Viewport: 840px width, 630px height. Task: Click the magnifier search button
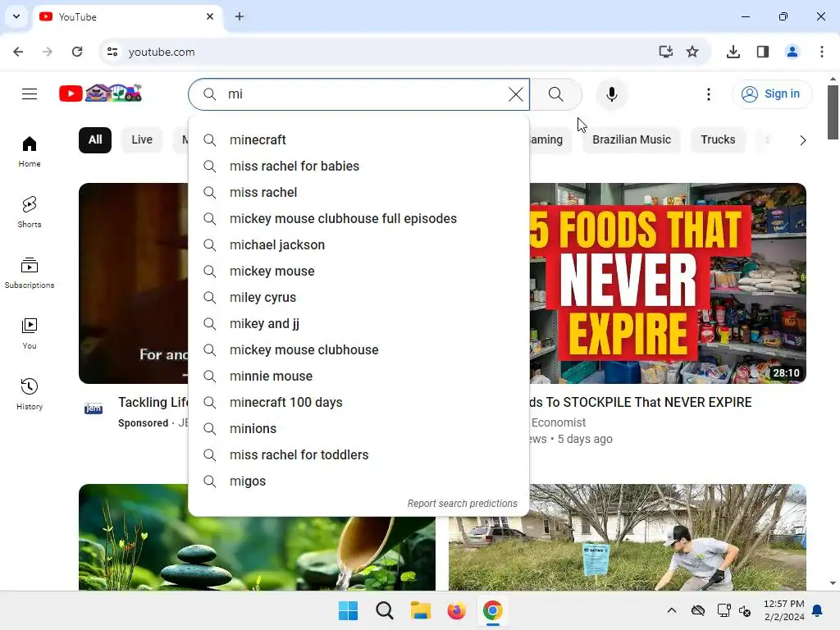[x=556, y=94]
